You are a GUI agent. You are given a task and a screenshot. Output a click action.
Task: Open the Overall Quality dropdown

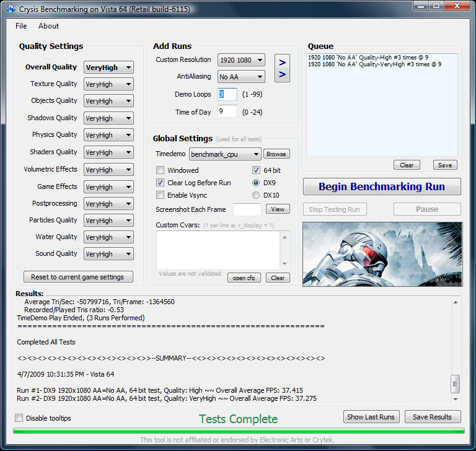pyautogui.click(x=108, y=68)
